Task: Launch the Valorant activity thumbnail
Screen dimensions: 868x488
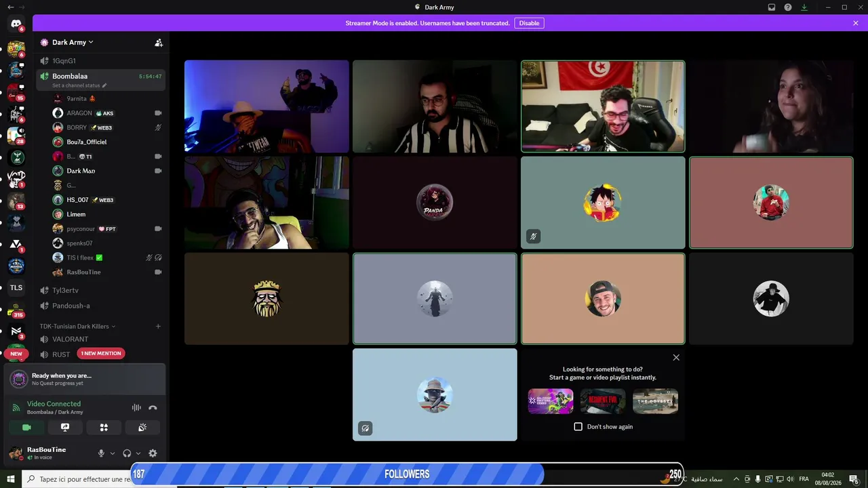Action: [x=551, y=401]
